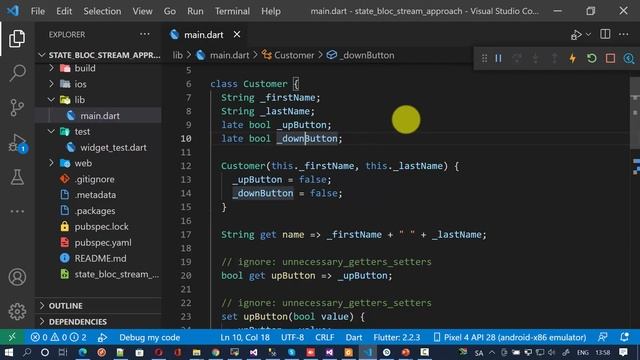This screenshot has height=360, width=640.
Task: Grab the debug toolbar drag handle
Action: pos(484,58)
